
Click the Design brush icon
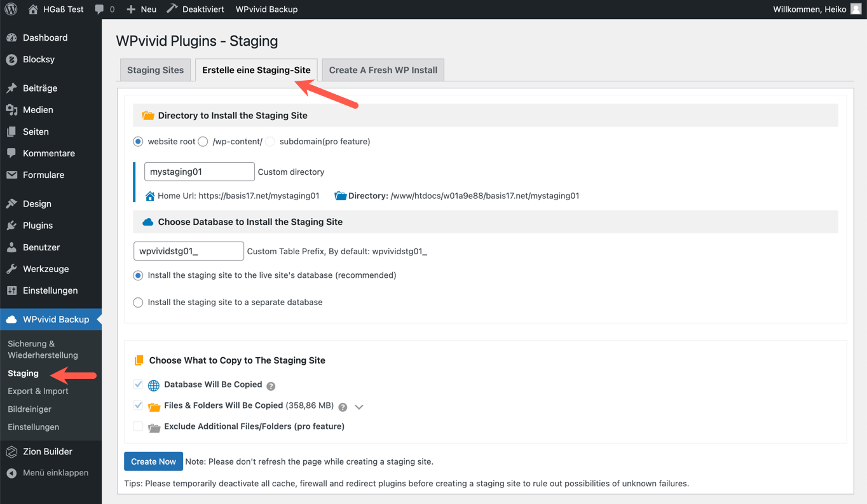coord(11,204)
